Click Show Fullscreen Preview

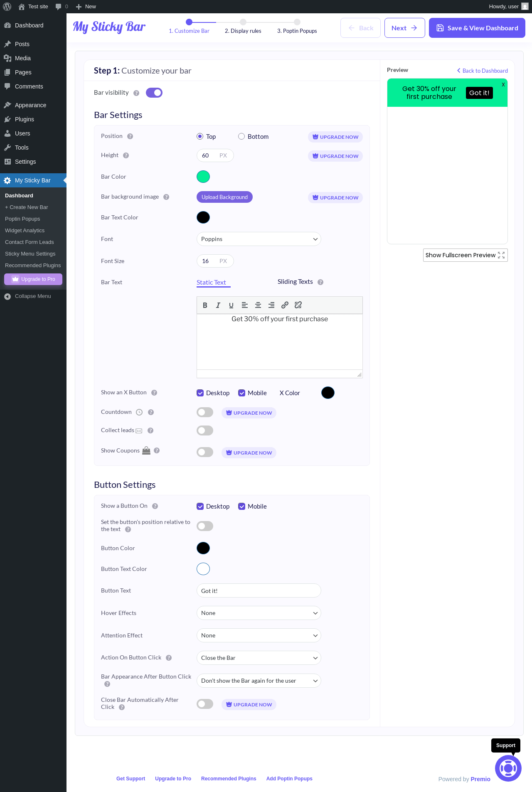pyautogui.click(x=465, y=255)
